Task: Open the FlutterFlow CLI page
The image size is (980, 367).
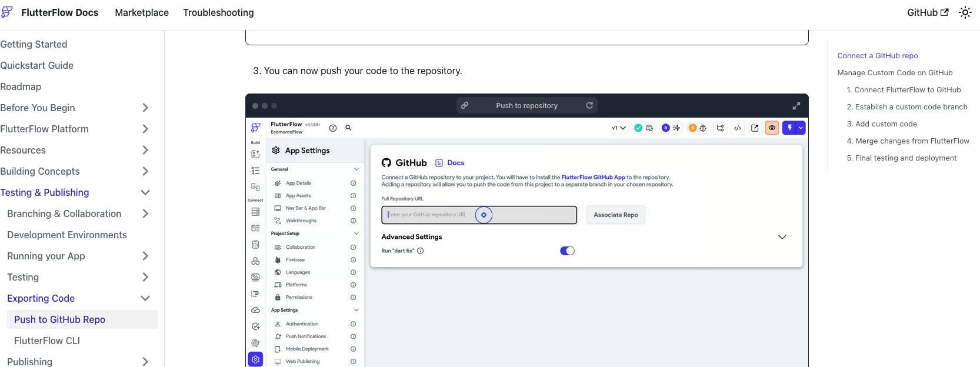Action: pyautogui.click(x=47, y=341)
